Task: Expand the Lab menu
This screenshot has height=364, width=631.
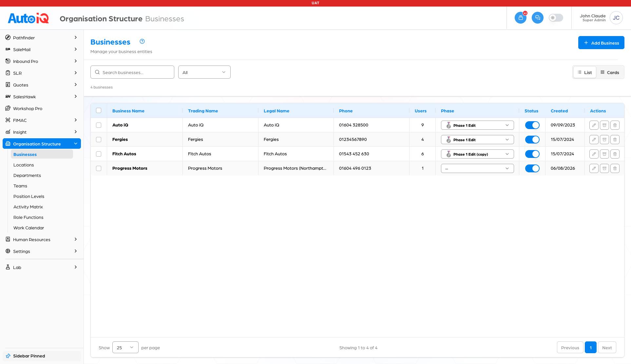Action: point(42,267)
